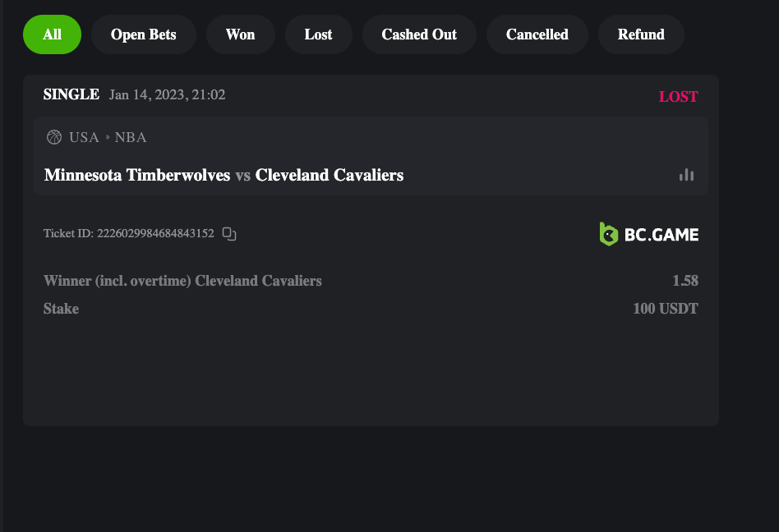Copy the ticket ID with the copy icon
The width and height of the screenshot is (779, 532).
coord(229,234)
